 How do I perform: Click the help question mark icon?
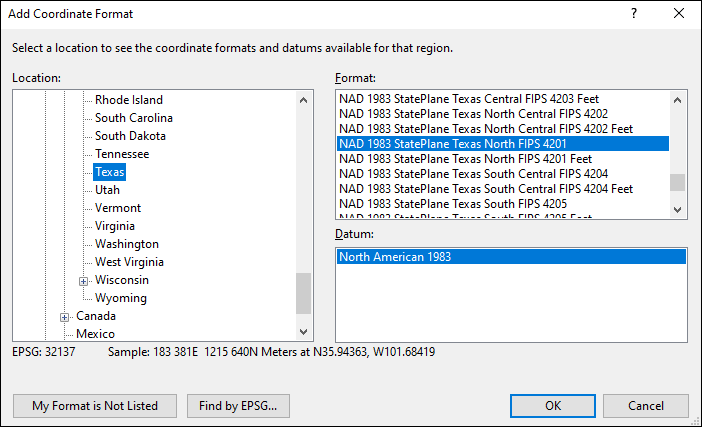[634, 13]
